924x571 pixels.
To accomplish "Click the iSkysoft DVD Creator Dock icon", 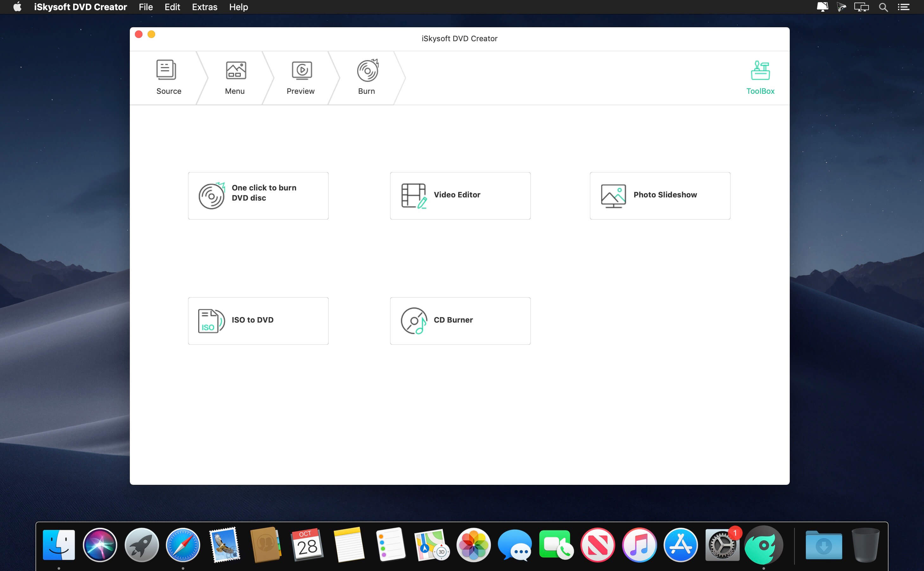I will 764,545.
